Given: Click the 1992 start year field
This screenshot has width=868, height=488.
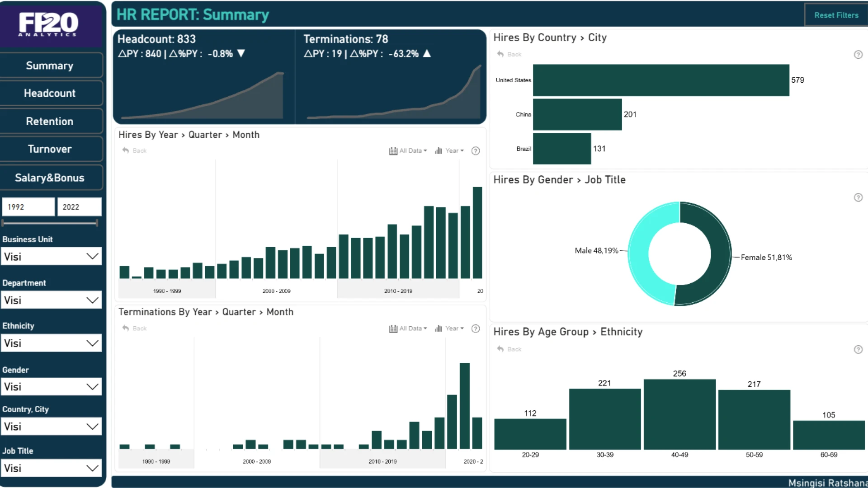Looking at the screenshot, I should [x=28, y=207].
